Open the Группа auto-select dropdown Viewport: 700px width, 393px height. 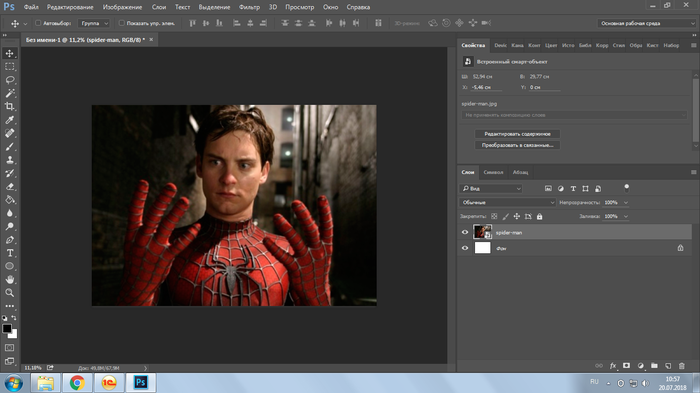pos(93,23)
